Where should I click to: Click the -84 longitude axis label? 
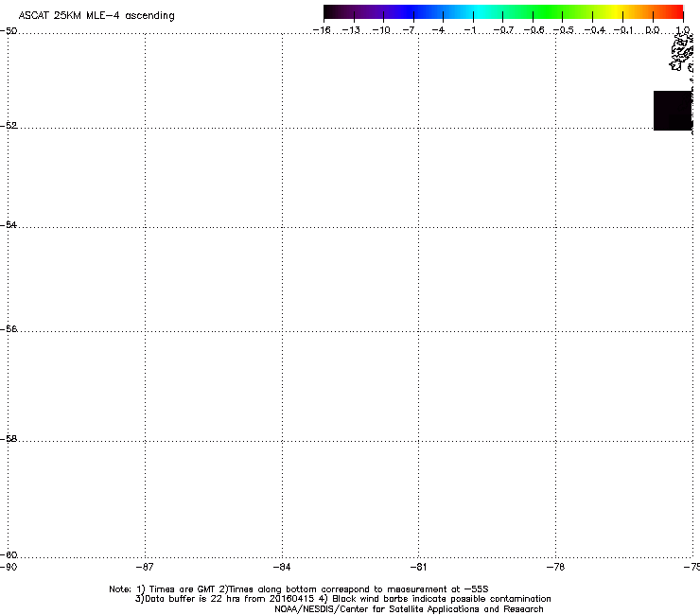pos(282,567)
